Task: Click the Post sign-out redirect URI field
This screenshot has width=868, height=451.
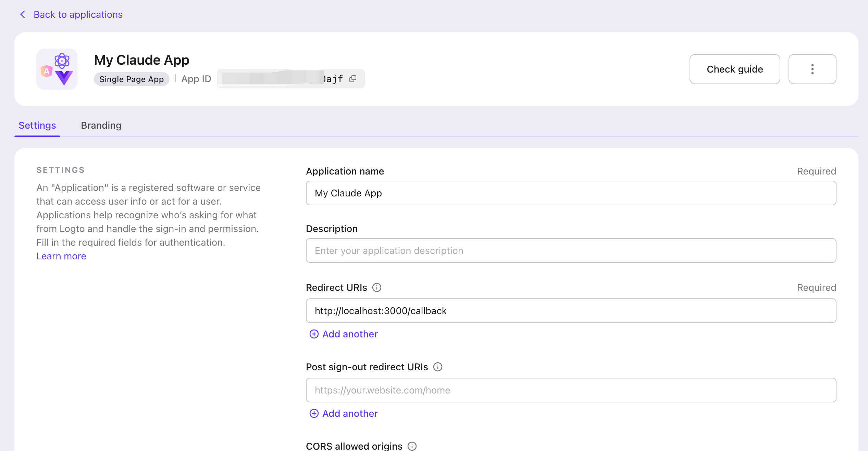Action: pos(571,390)
